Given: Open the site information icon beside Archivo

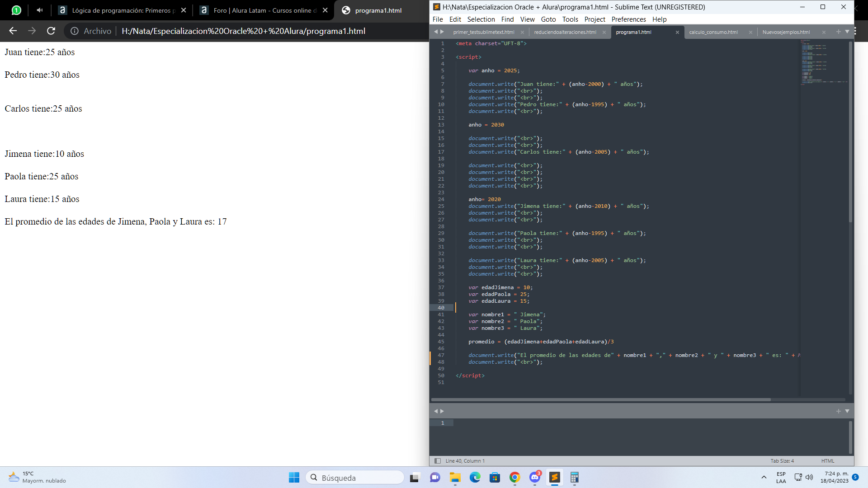Looking at the screenshot, I should click(x=75, y=31).
